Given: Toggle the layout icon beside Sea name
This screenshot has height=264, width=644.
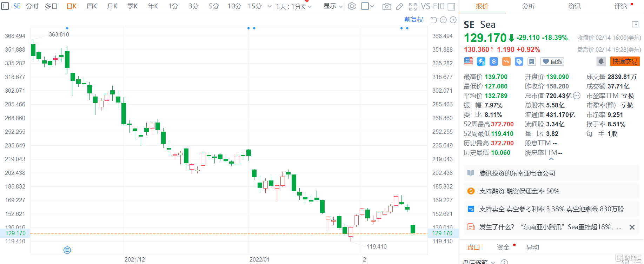Looking at the screenshot, I should click(635, 24).
